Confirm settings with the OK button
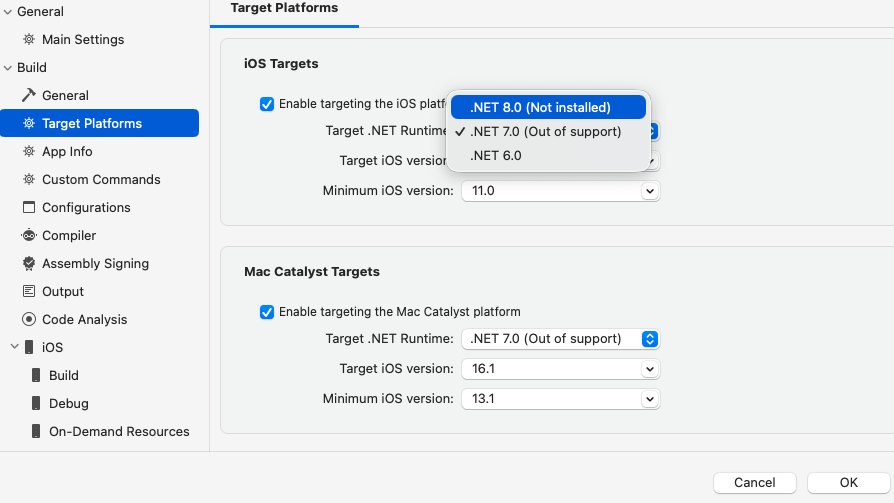Screen dimensions: 894x503 (x=848, y=483)
